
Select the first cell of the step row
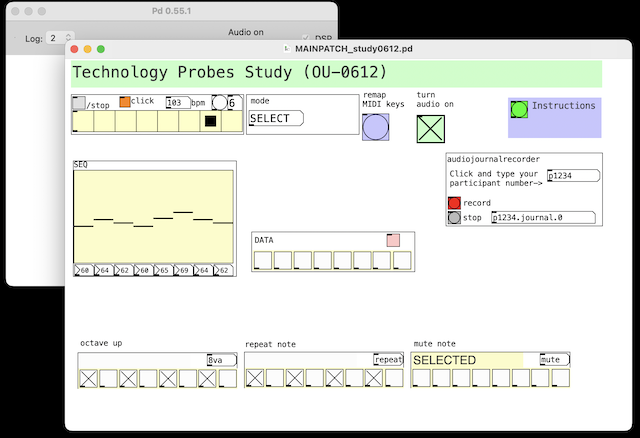83,121
